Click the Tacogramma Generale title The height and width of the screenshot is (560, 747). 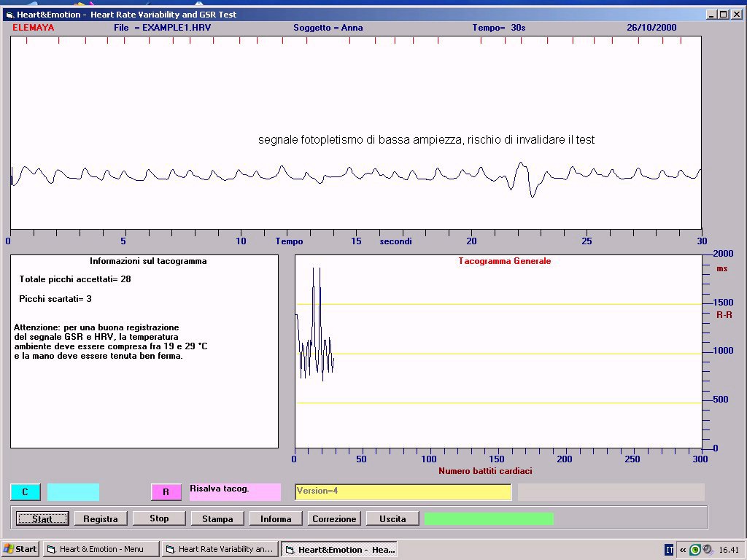pos(505,261)
